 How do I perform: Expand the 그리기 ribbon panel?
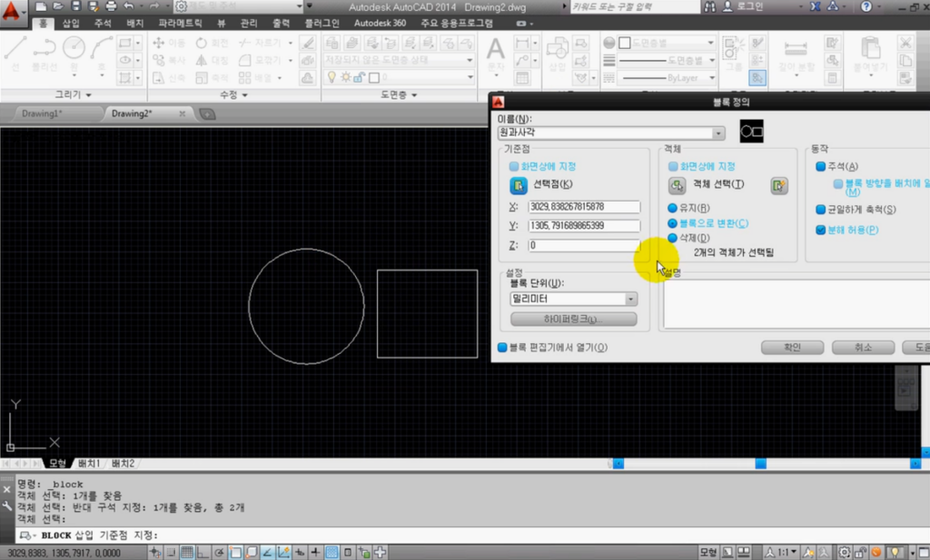coord(73,94)
